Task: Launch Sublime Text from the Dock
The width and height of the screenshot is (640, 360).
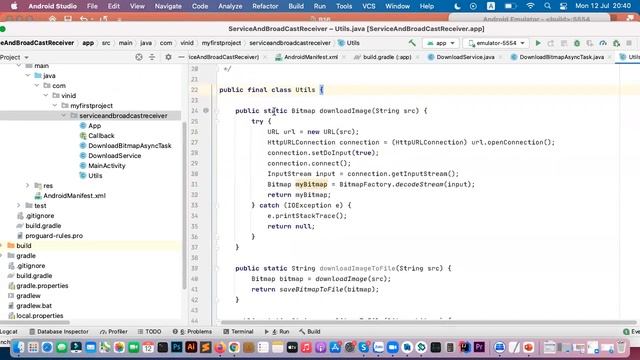Action: pos(205,347)
